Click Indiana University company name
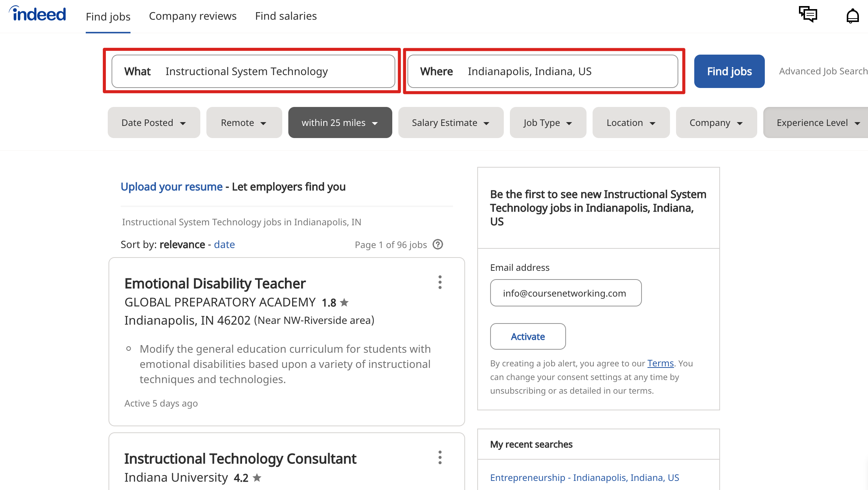 pos(176,477)
